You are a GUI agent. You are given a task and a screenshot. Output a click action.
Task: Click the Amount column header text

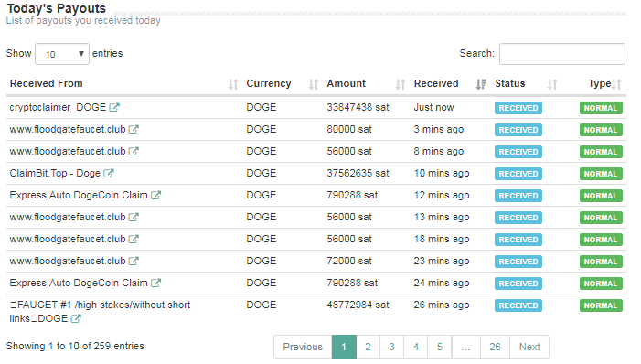347,83
